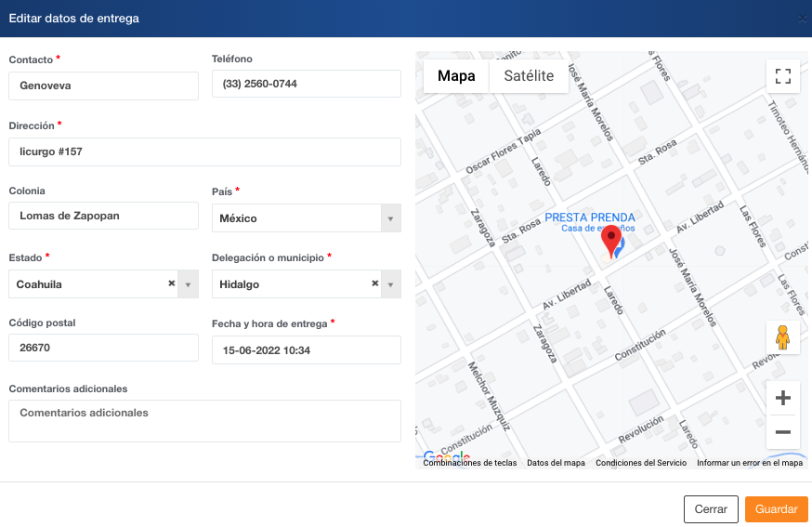Open Condiciones del Servicio link
Screen dimensions: 812x527
tap(641, 463)
